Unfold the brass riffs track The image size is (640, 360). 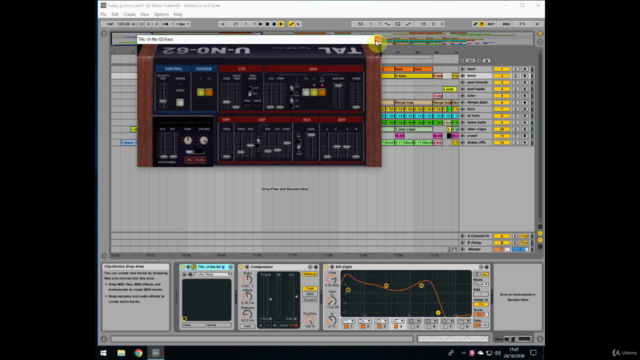462,142
